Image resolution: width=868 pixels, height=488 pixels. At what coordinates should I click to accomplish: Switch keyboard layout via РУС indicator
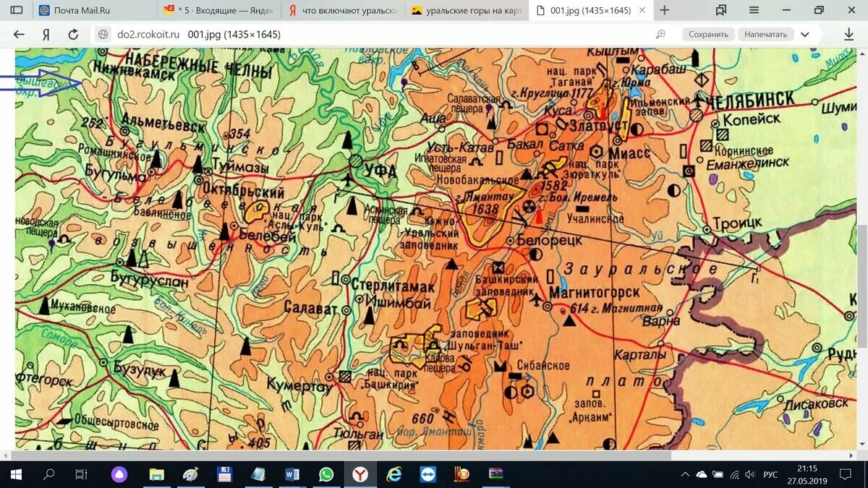point(769,475)
